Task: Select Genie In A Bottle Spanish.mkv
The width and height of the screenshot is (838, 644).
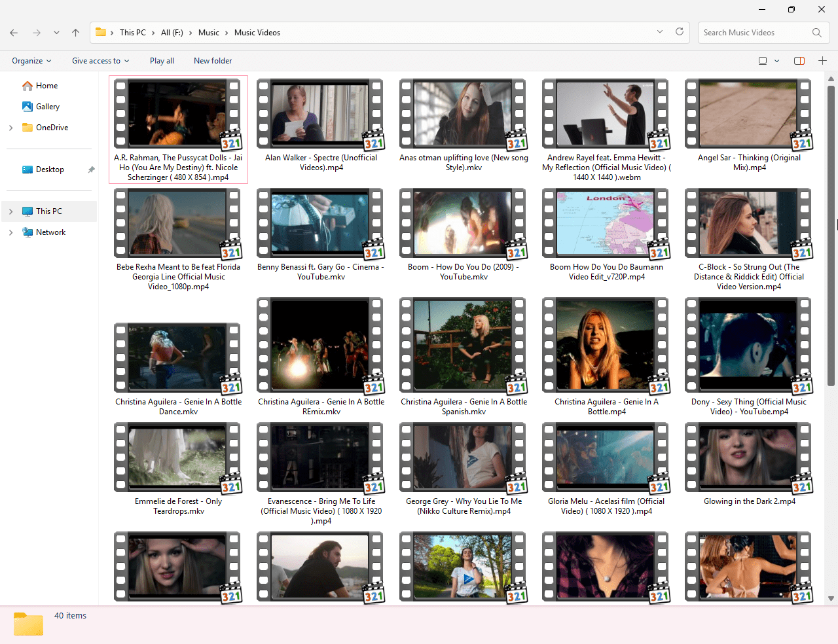Action: point(464,357)
